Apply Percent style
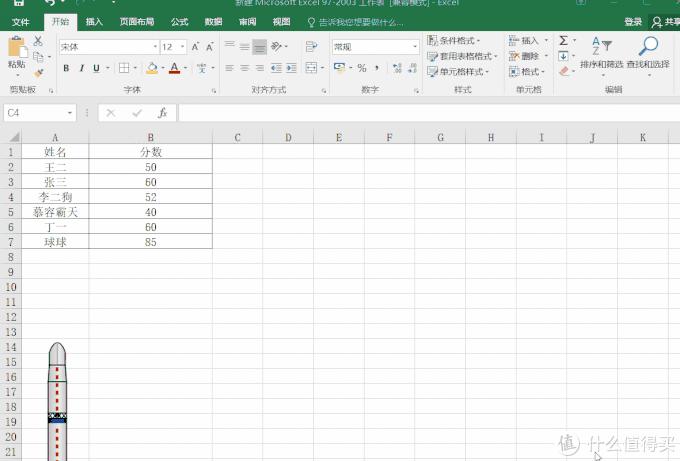 [362, 68]
